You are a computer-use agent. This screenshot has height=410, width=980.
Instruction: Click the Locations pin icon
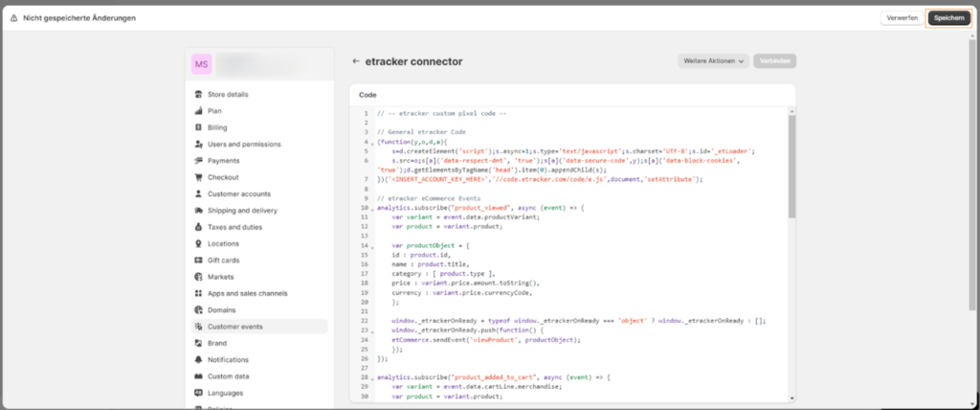[199, 243]
